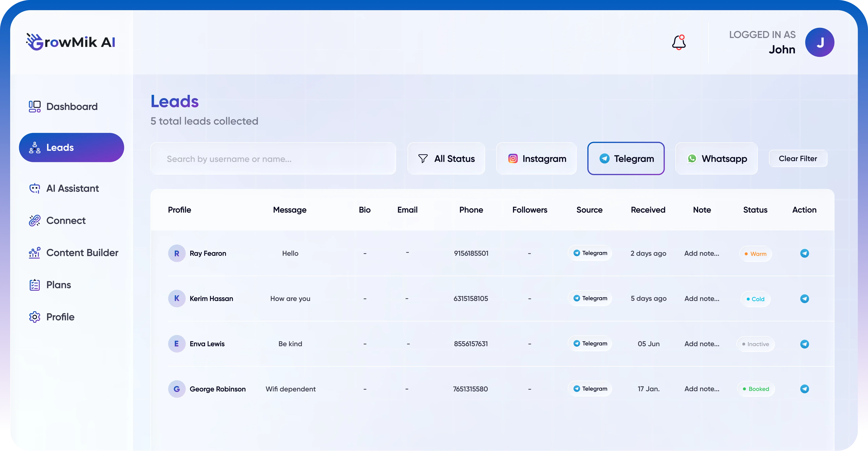
Task: Add a note for Enva Lewis
Action: click(702, 344)
